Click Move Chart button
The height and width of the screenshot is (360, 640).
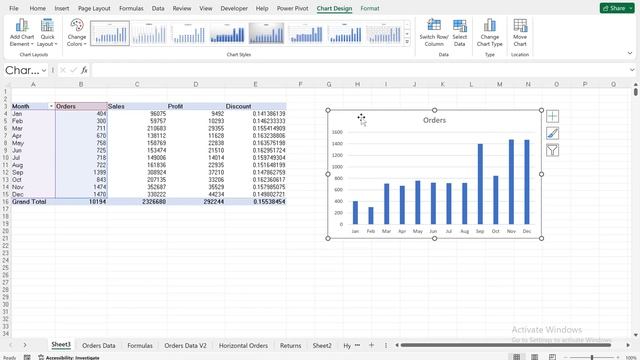(x=520, y=33)
